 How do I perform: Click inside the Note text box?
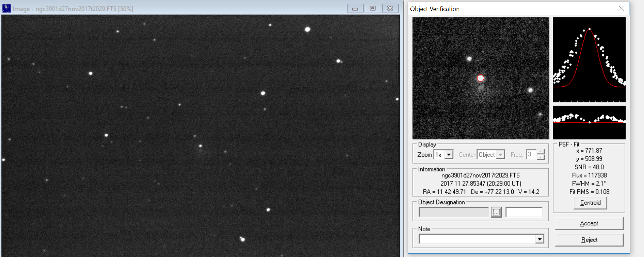[477, 239]
